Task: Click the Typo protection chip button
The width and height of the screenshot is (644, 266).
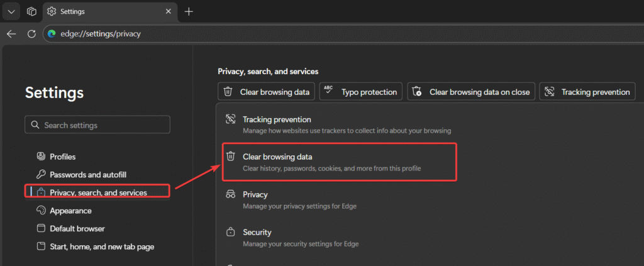Action: pos(361,92)
